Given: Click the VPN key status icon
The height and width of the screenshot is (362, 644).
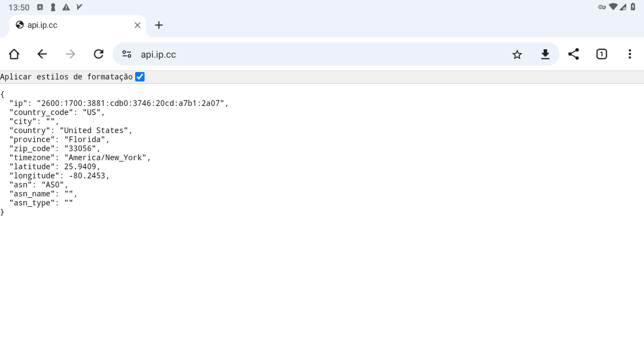Looking at the screenshot, I should [x=602, y=7].
